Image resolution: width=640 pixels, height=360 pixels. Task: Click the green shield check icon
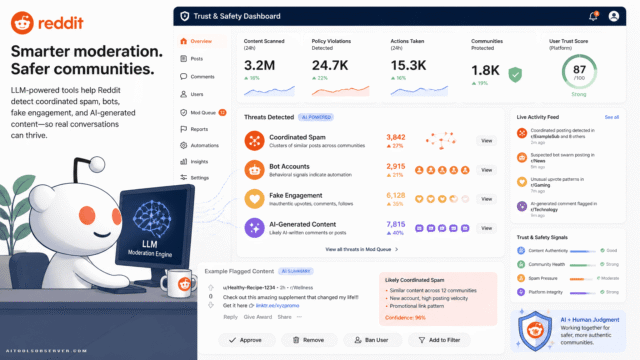click(x=515, y=75)
